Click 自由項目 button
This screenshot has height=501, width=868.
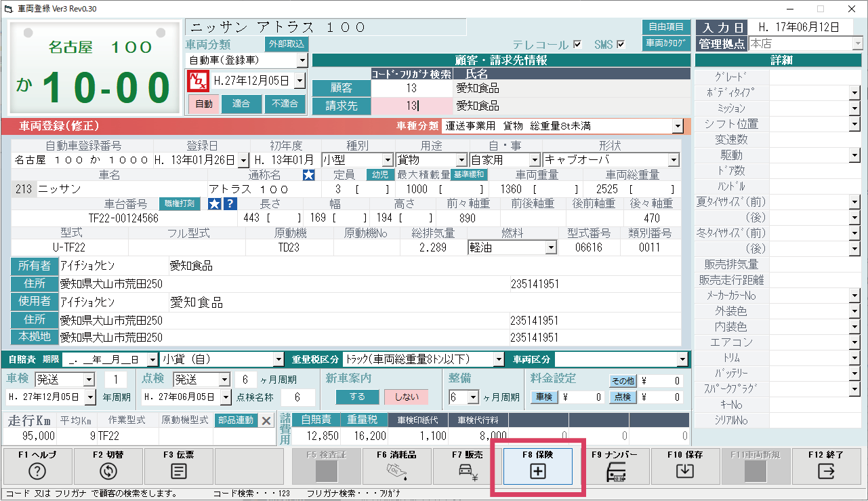tap(666, 27)
